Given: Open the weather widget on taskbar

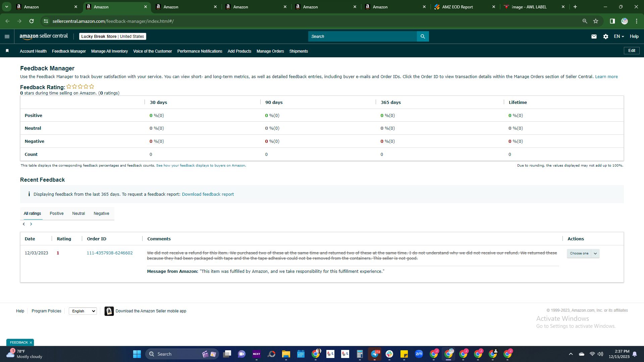Looking at the screenshot, I should click(x=25, y=354).
